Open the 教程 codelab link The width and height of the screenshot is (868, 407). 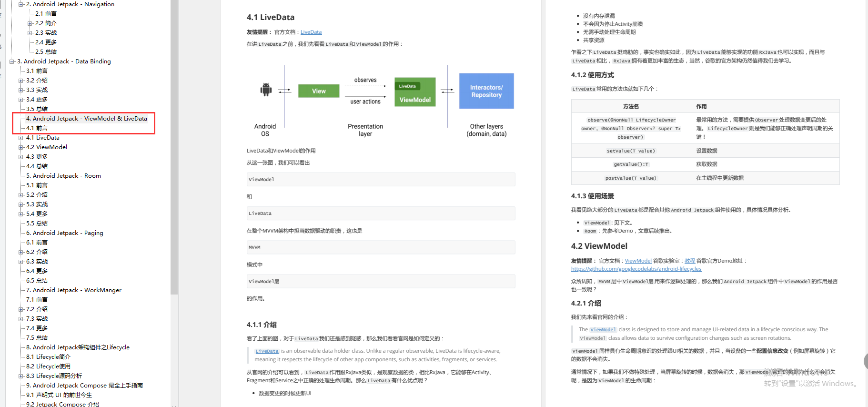click(690, 261)
